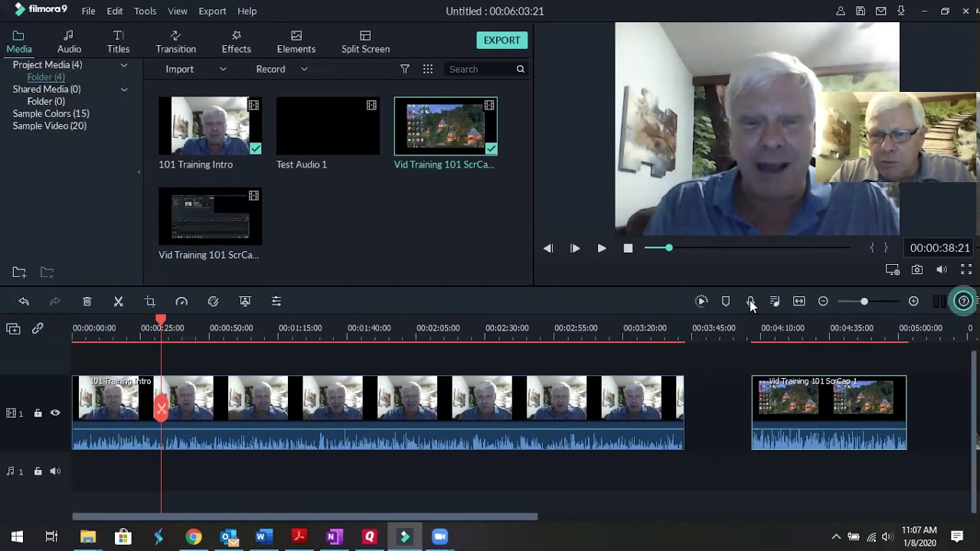Switch to the Split Screen tab
This screenshot has height=551, width=980.
click(x=365, y=42)
